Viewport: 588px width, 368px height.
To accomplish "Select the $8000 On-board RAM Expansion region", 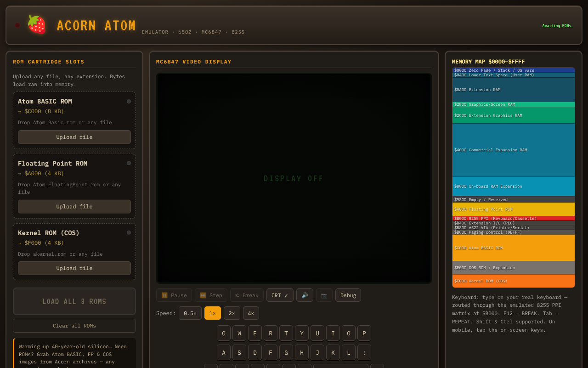I will (x=514, y=186).
